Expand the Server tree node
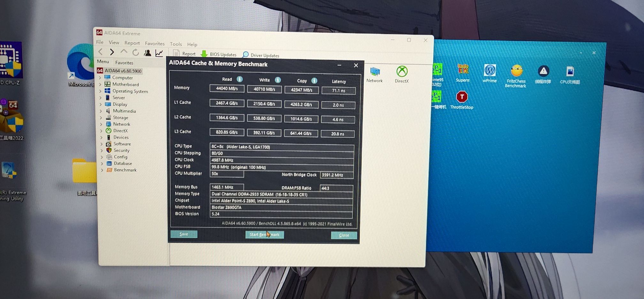This screenshot has height=299, width=644. tap(100, 97)
